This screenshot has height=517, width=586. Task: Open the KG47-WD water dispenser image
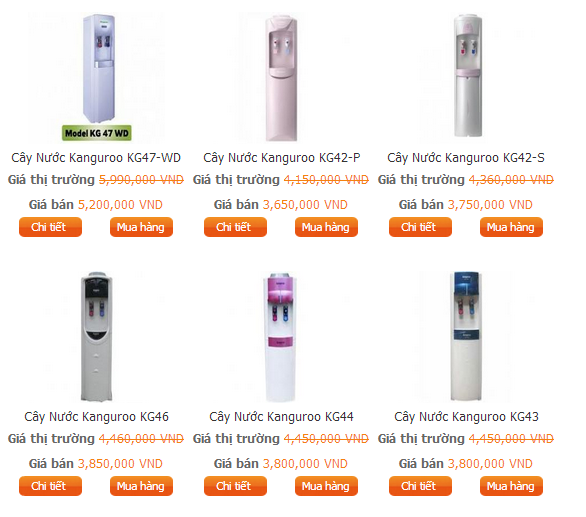(96, 77)
